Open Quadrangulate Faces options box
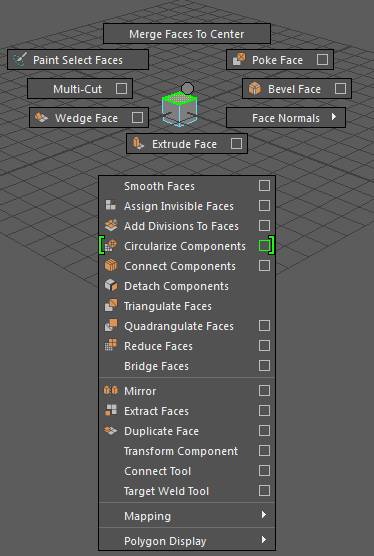Image resolution: width=374 pixels, height=556 pixels. tap(264, 326)
